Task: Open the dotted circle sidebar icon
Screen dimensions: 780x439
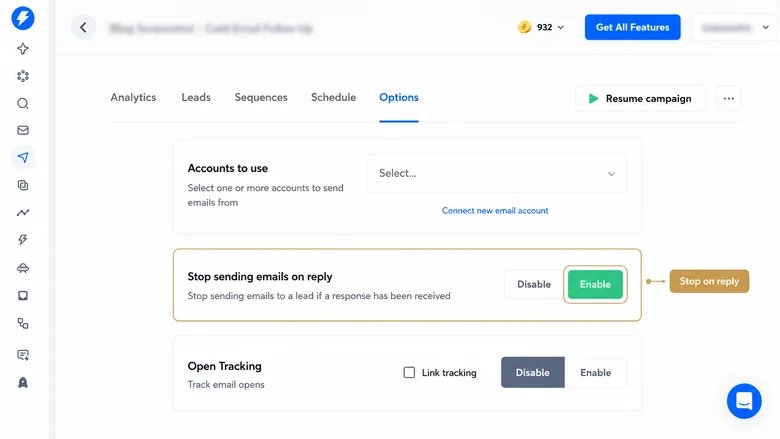Action: pos(23,76)
